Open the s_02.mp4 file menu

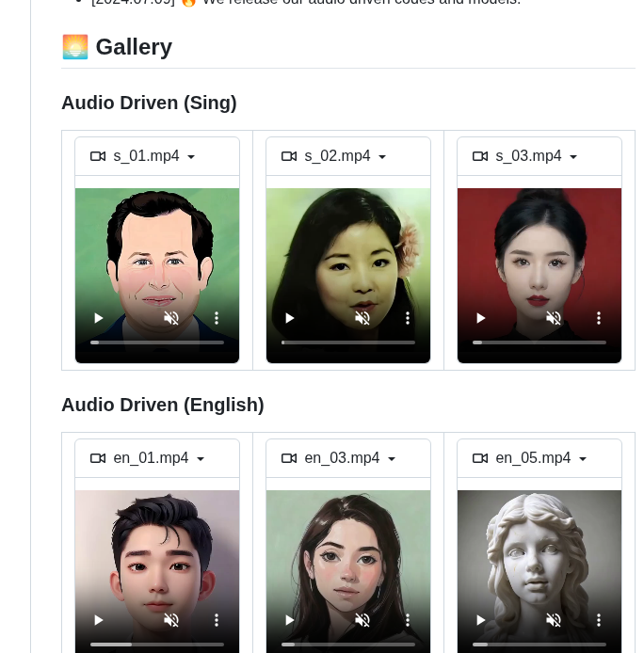click(337, 156)
